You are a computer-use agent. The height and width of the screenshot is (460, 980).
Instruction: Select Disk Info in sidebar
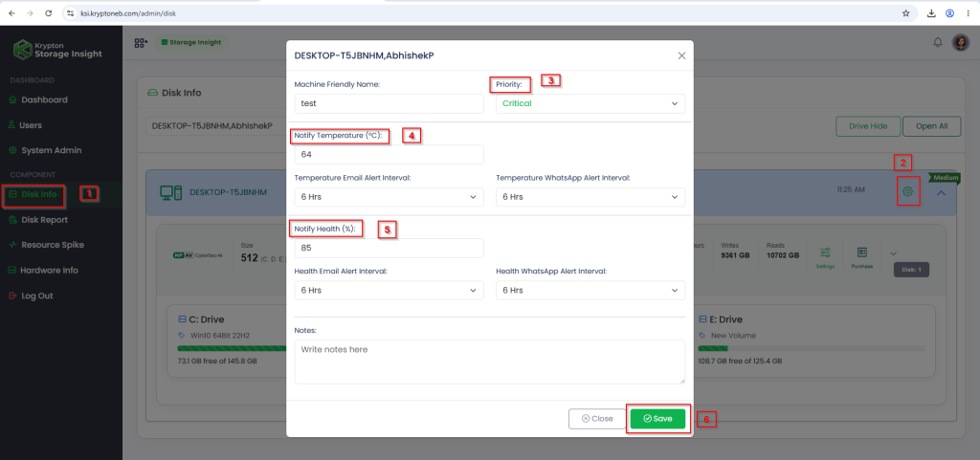(x=36, y=195)
